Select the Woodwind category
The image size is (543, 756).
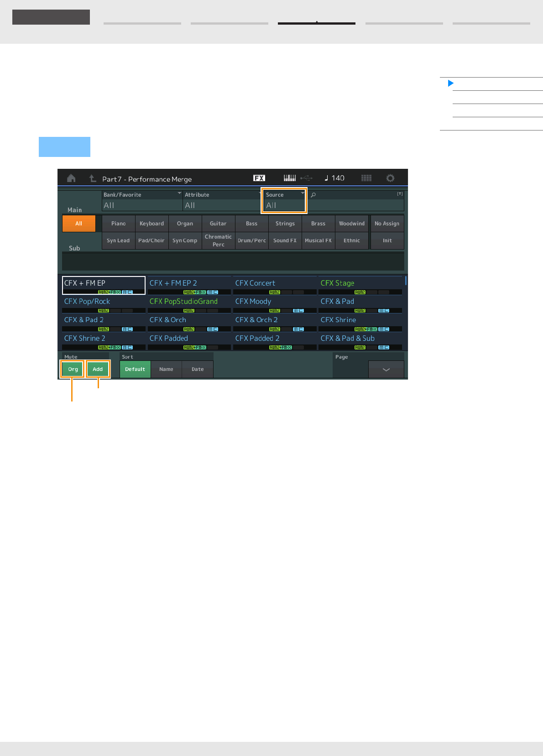pyautogui.click(x=352, y=224)
